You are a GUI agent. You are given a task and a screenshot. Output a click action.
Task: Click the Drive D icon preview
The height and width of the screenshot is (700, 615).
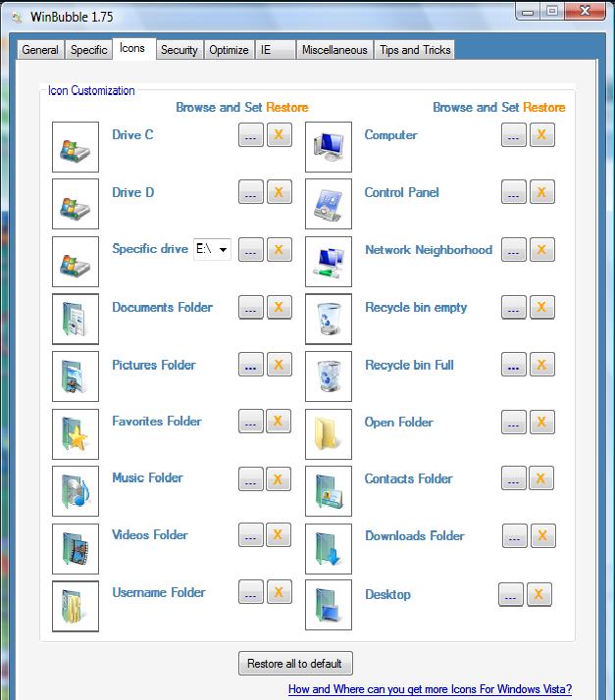(x=76, y=204)
